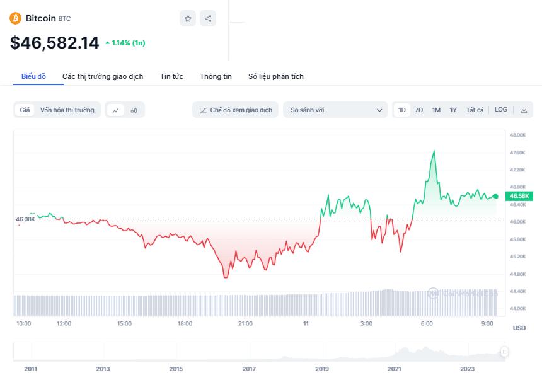This screenshot has width=542, height=392.
Task: Click the 7D timeframe button
Action: point(418,109)
